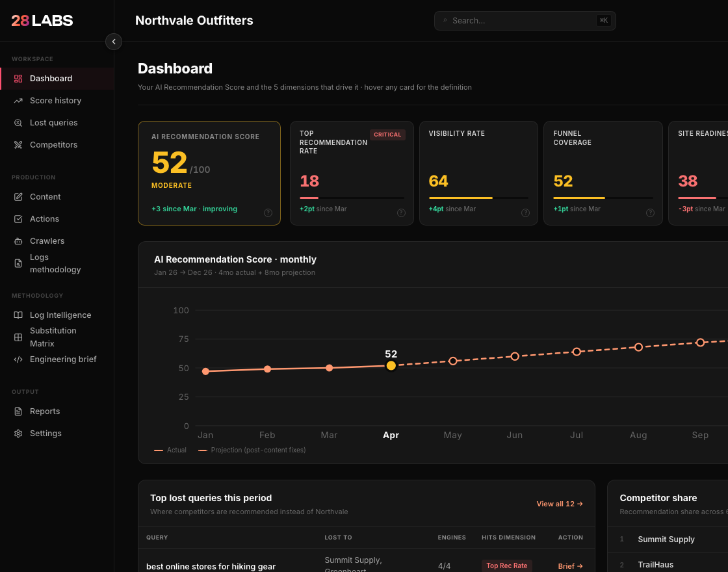Click the Engineering brief code icon
The height and width of the screenshot is (572, 728).
coord(18,359)
